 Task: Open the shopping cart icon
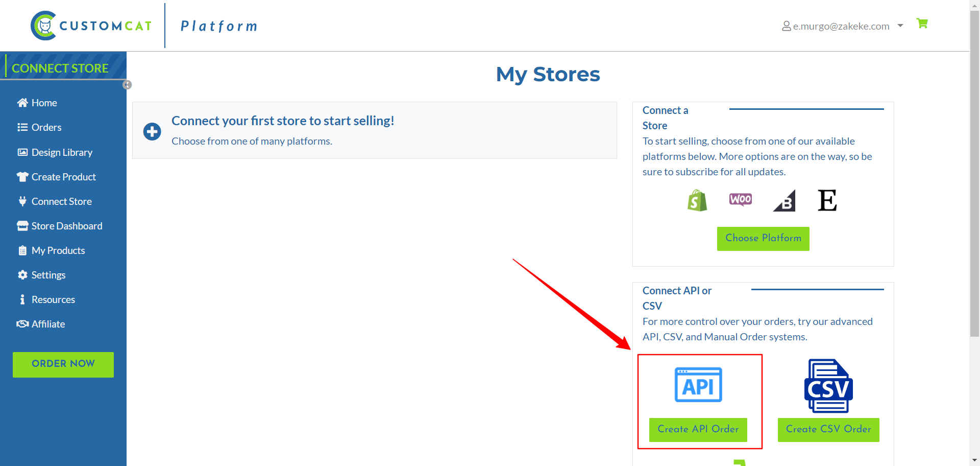(922, 24)
